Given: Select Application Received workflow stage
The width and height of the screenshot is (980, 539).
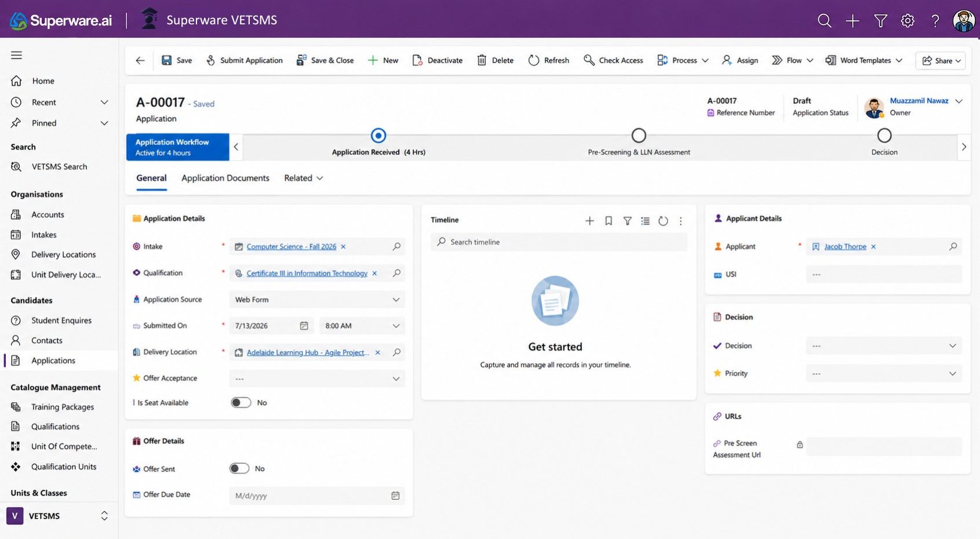Looking at the screenshot, I should coord(378,136).
